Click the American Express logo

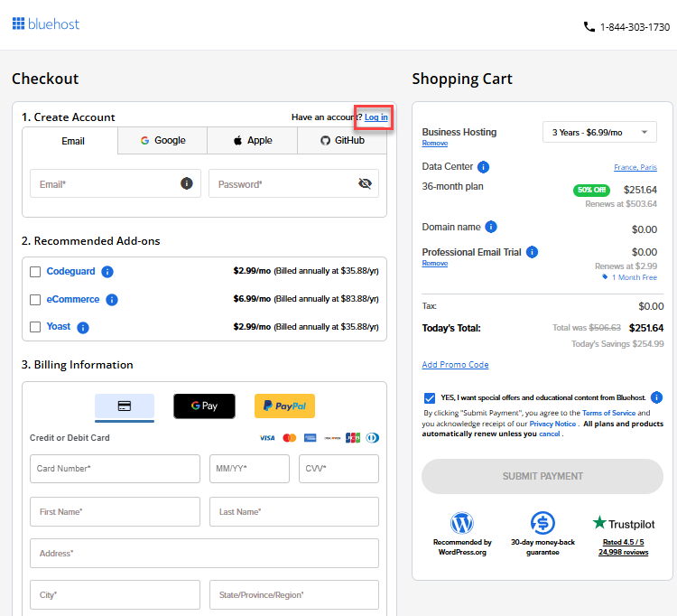point(310,438)
